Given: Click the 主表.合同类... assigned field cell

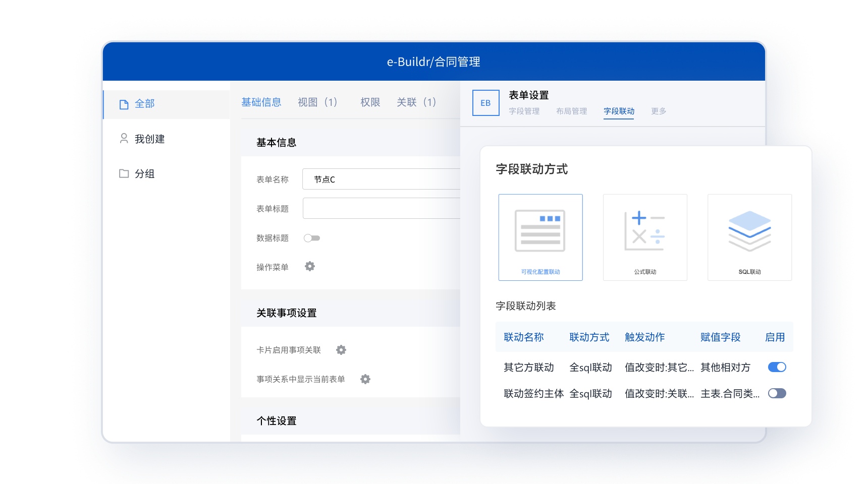Looking at the screenshot, I should pos(730,393).
